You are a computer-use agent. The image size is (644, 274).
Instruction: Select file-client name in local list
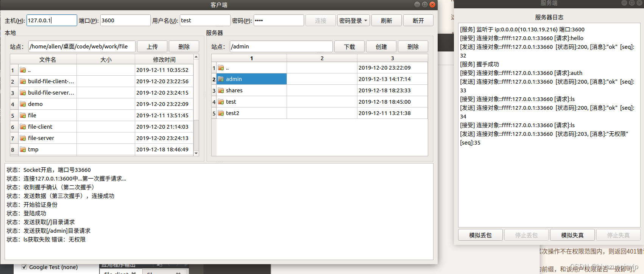pyautogui.click(x=40, y=127)
